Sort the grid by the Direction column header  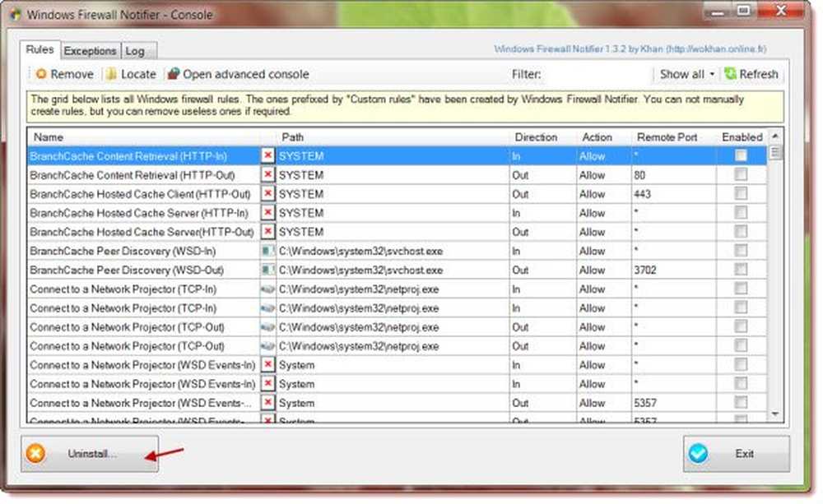click(x=536, y=137)
